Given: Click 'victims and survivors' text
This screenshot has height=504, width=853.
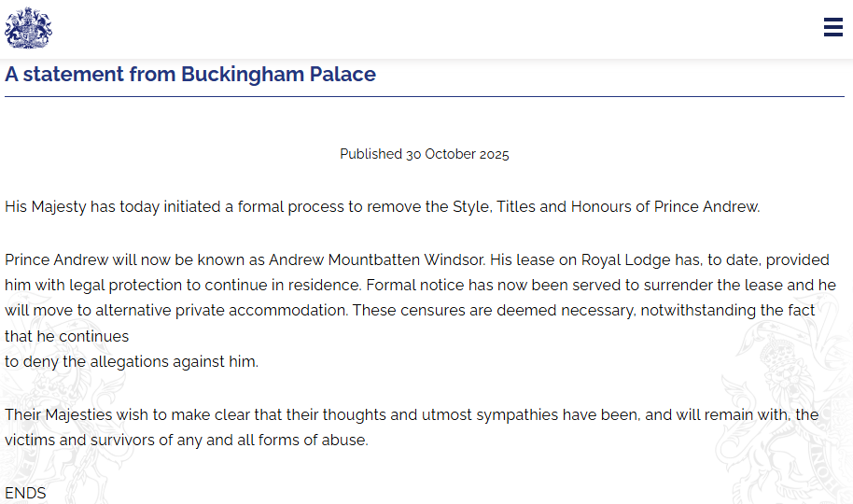Looking at the screenshot, I should [x=78, y=440].
